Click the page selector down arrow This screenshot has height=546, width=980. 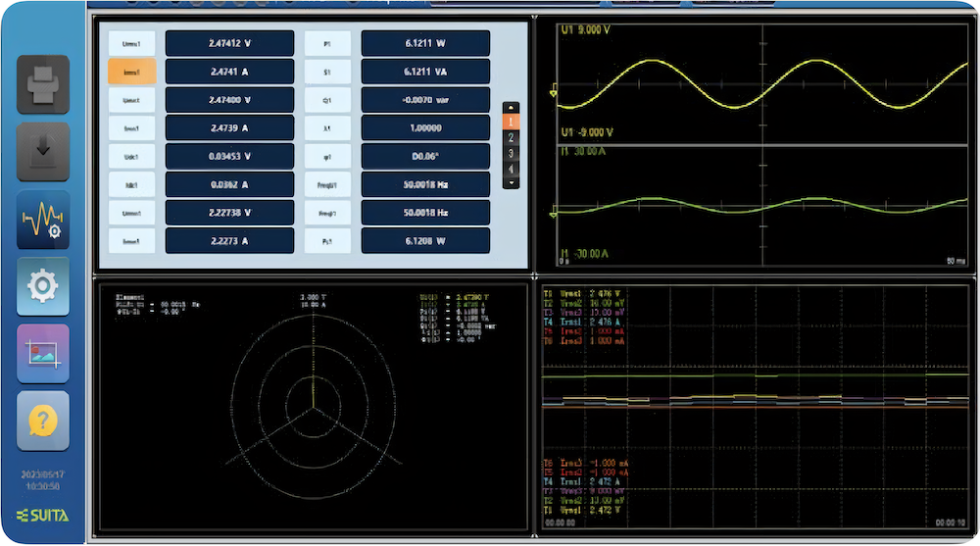(511, 182)
